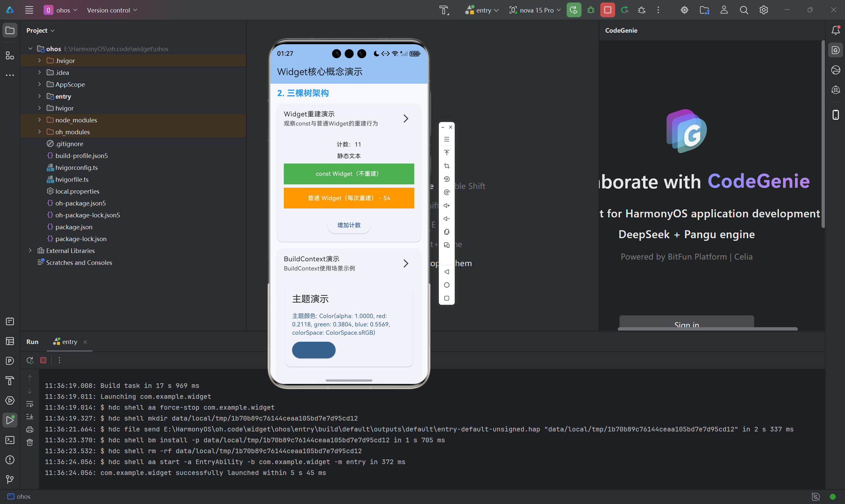Open the Terminal tool window icon
845x504 pixels.
[10, 440]
